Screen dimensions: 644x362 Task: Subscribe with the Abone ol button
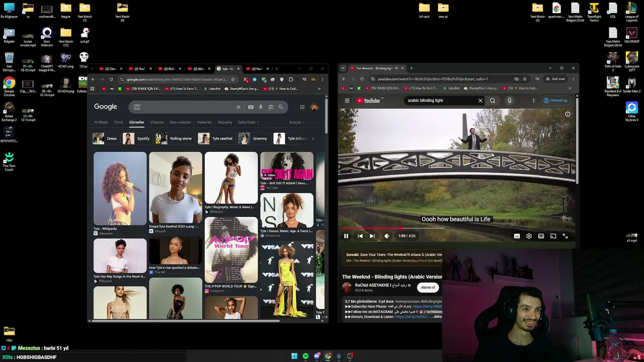[x=428, y=287]
